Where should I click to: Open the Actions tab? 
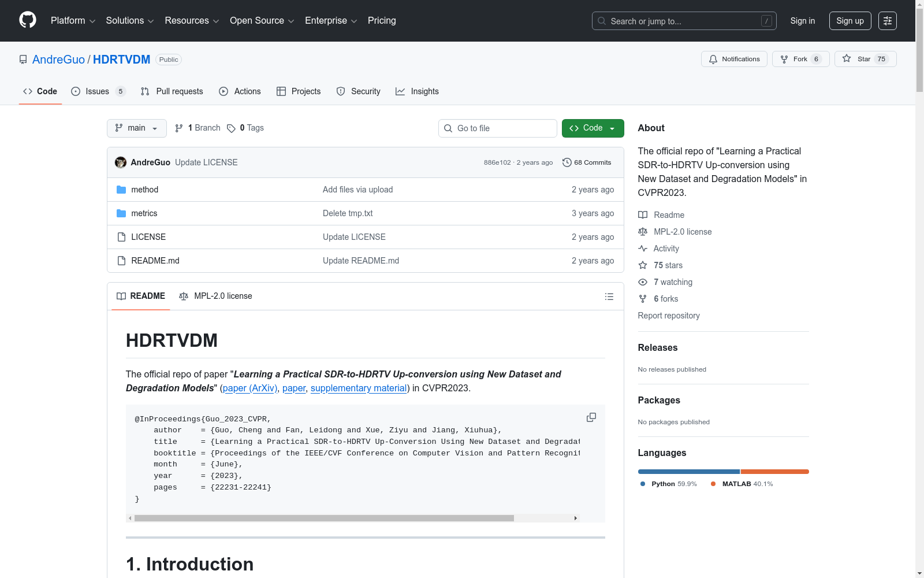click(x=240, y=91)
